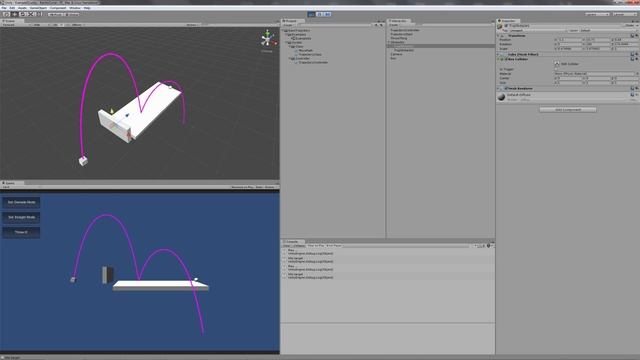
Task: Toggle the console warning count icon
Action: click(483, 246)
